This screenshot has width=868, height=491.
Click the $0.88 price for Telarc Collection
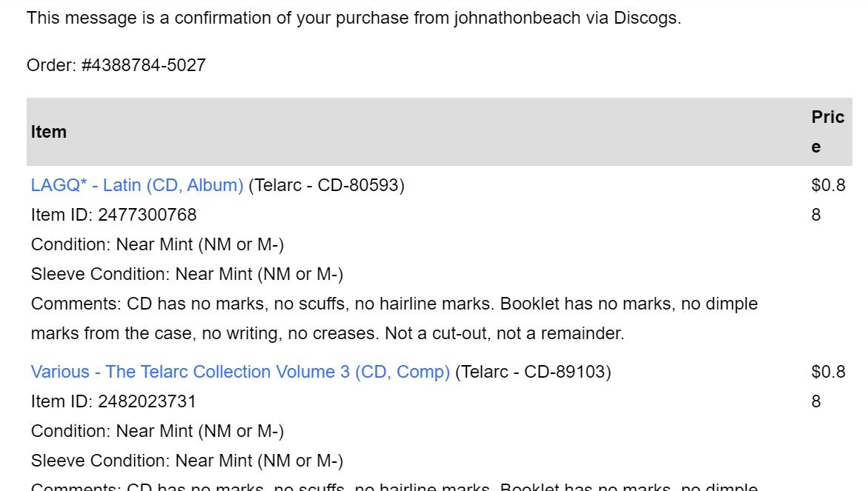pyautogui.click(x=828, y=387)
